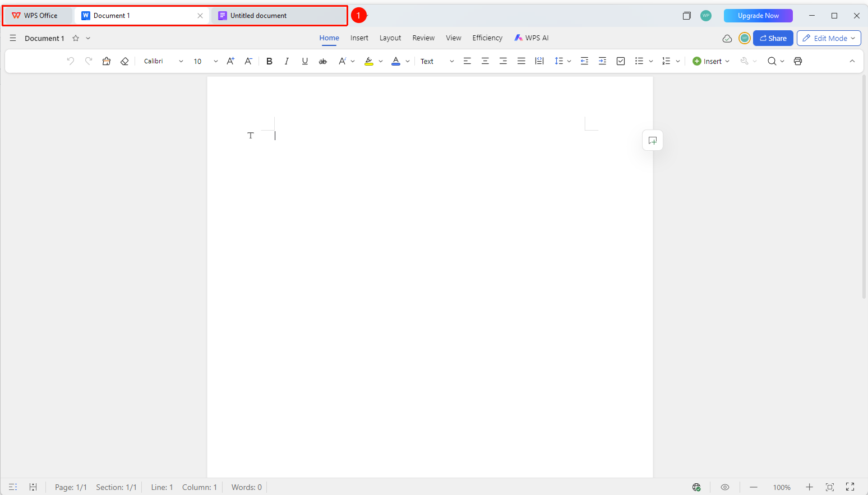This screenshot has height=495, width=868.
Task: Click the increase indent icon
Action: pos(602,61)
